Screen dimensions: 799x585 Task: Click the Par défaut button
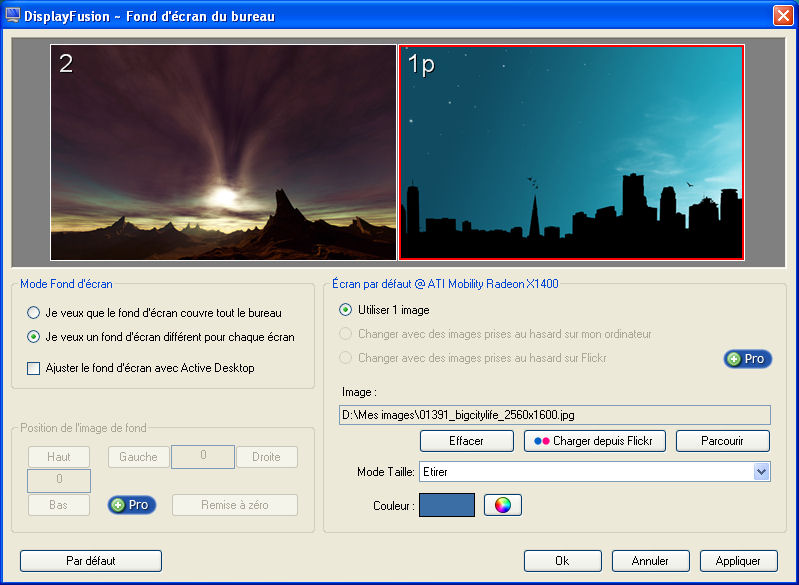pos(91,561)
